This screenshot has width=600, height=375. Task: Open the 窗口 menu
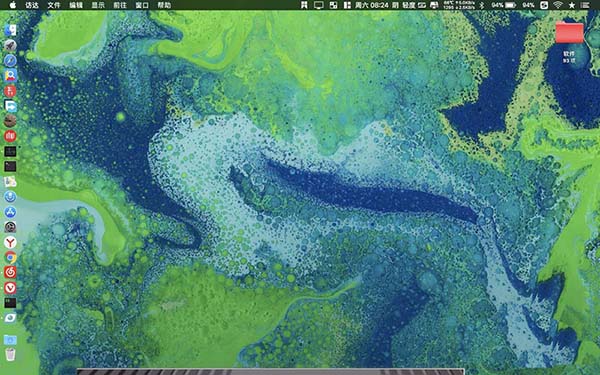click(x=142, y=5)
